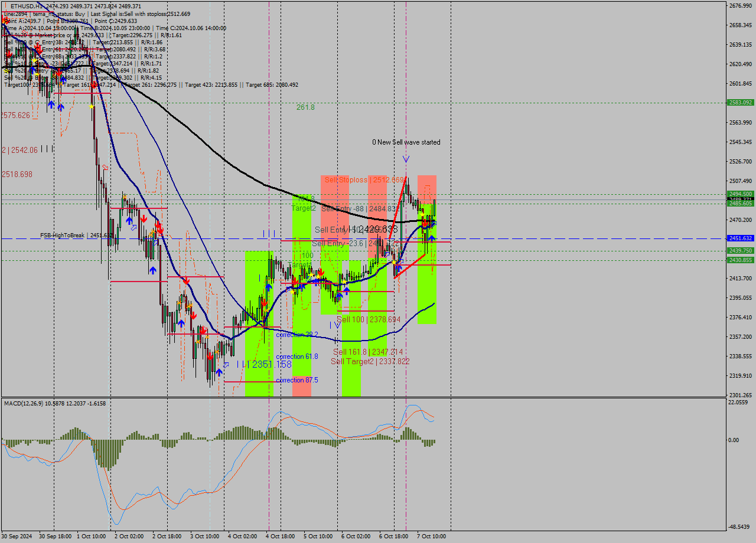Select the blue 'I V' wave label
This screenshot has width=756, height=543.
tap(335, 325)
